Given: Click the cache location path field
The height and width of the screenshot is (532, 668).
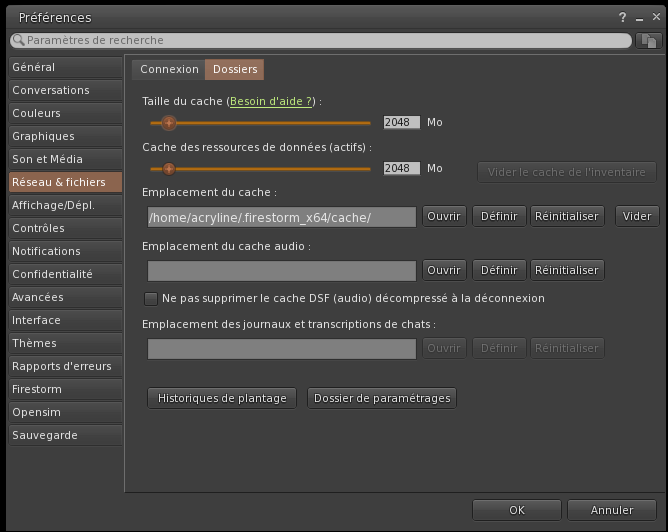Looking at the screenshot, I should tap(281, 217).
